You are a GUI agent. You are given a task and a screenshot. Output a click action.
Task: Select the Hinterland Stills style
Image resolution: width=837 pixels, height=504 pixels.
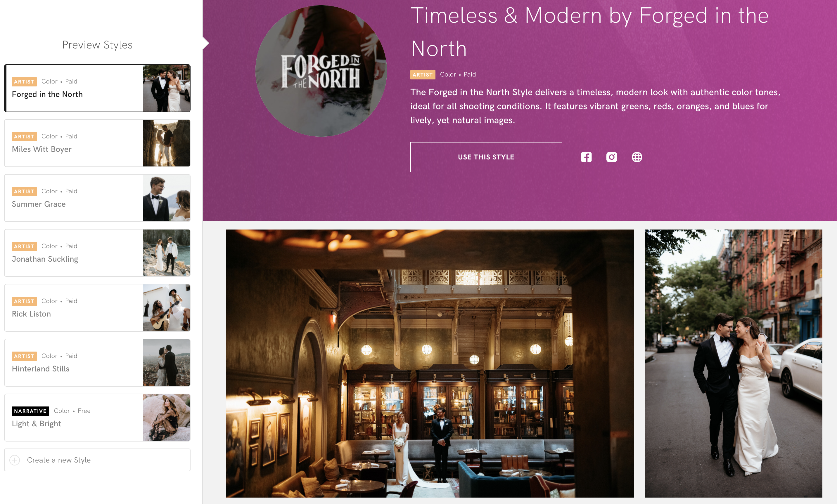97,362
